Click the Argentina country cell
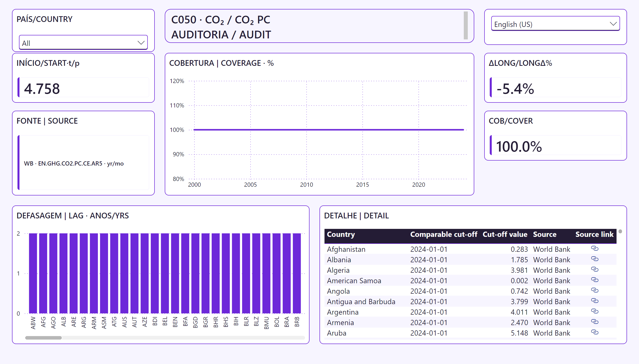The image size is (639, 364). (x=342, y=312)
